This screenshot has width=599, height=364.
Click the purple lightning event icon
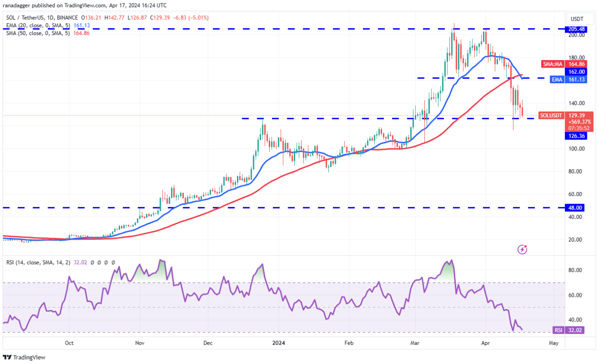pos(522,249)
